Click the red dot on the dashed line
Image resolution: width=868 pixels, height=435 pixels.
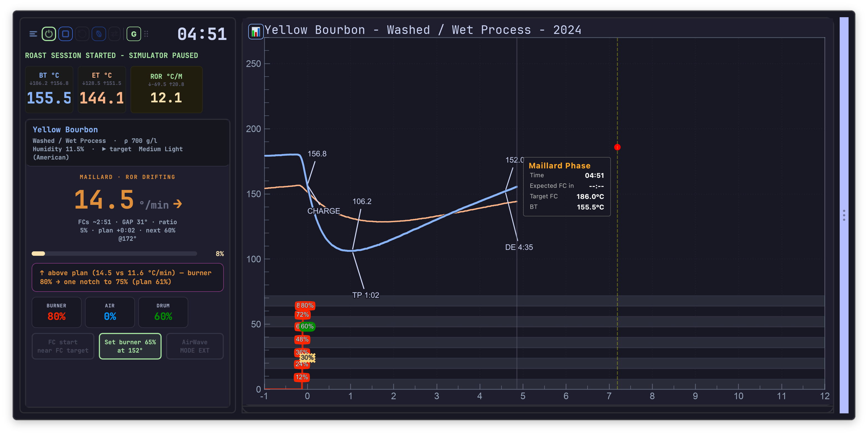point(617,147)
